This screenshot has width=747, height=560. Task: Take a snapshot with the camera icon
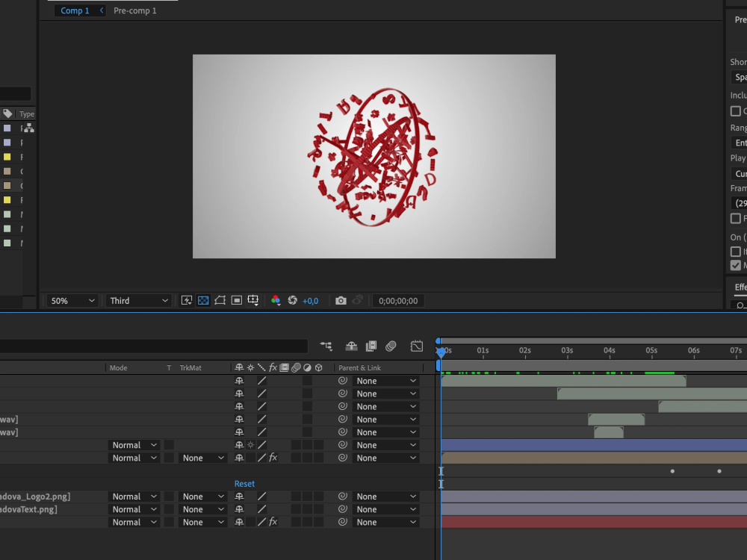click(341, 300)
